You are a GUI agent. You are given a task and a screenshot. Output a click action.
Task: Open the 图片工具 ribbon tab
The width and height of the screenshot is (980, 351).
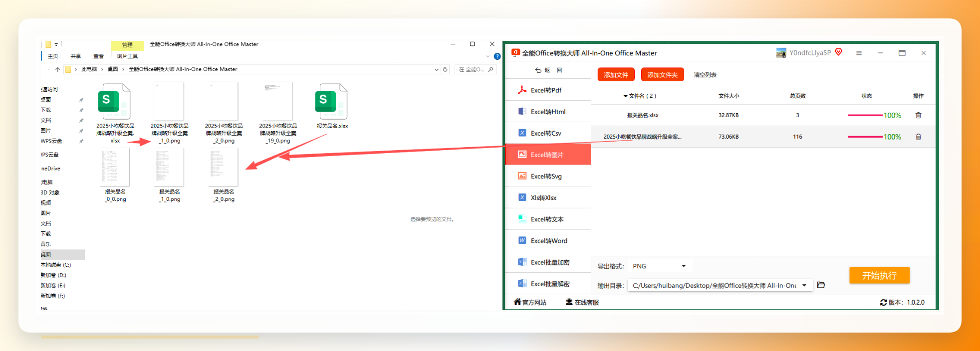(x=127, y=56)
